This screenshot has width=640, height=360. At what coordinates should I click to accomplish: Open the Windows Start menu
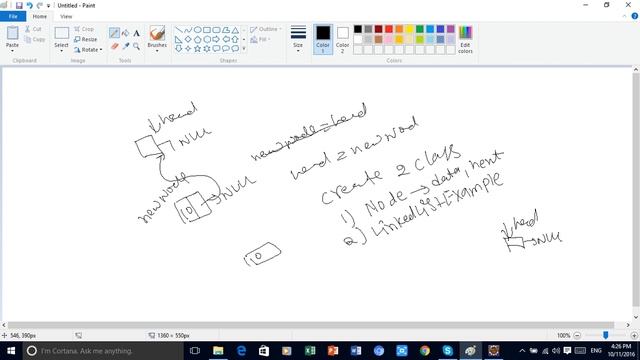11,351
